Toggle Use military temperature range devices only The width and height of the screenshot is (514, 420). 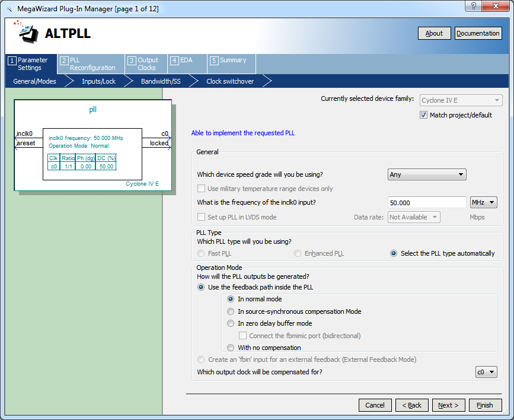201,188
